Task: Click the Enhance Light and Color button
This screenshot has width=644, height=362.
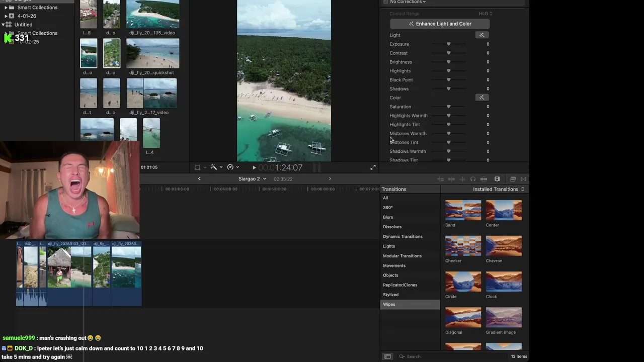Action: point(440,24)
